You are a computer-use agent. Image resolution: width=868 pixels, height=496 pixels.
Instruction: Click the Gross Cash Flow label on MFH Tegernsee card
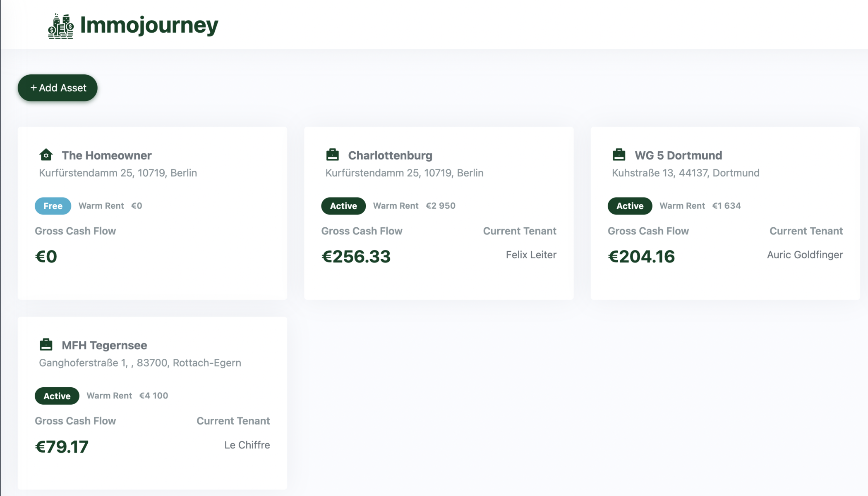click(75, 421)
